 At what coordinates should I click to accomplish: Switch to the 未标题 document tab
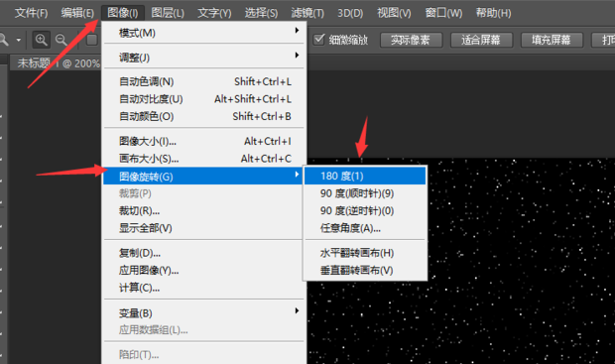57,63
